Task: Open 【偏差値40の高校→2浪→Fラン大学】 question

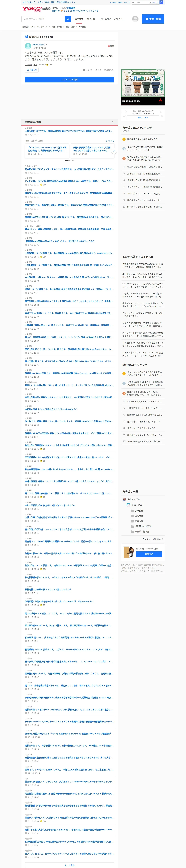Action: point(60,241)
